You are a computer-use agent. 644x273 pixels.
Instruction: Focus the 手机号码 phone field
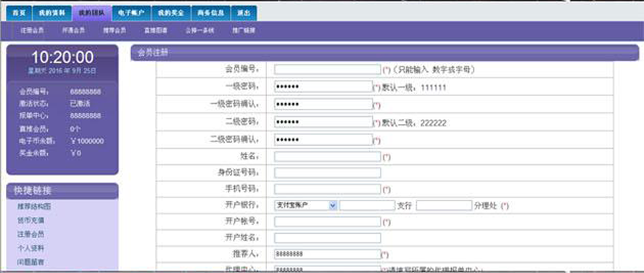pos(327,189)
